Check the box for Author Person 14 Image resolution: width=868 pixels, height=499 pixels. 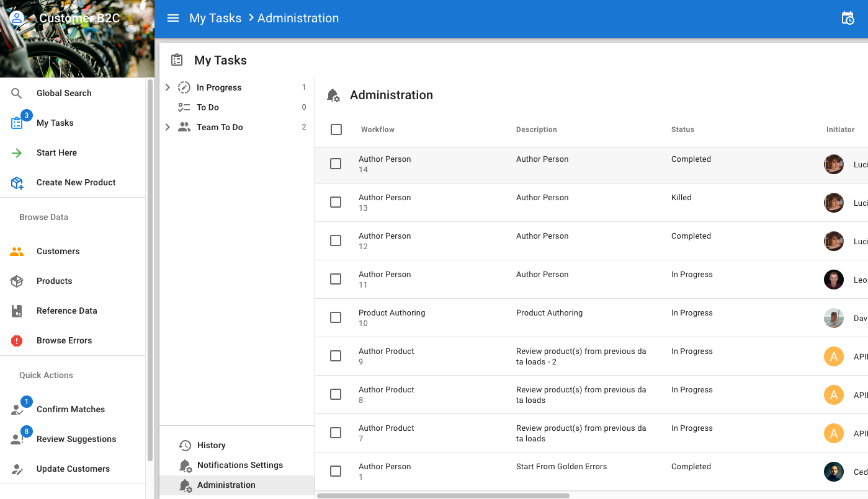click(x=336, y=164)
